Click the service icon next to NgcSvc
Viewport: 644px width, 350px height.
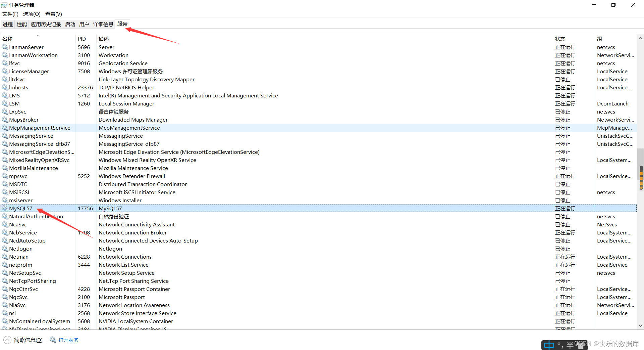click(5, 297)
